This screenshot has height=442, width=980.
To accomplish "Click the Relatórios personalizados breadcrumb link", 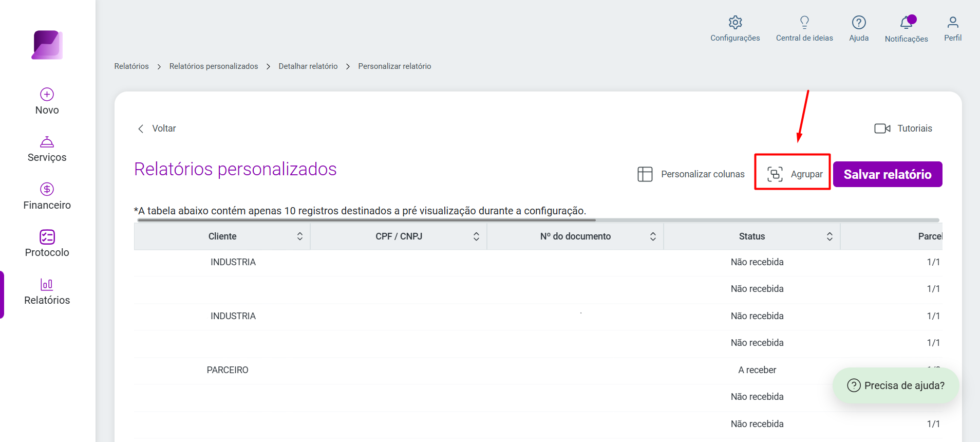I will (214, 66).
